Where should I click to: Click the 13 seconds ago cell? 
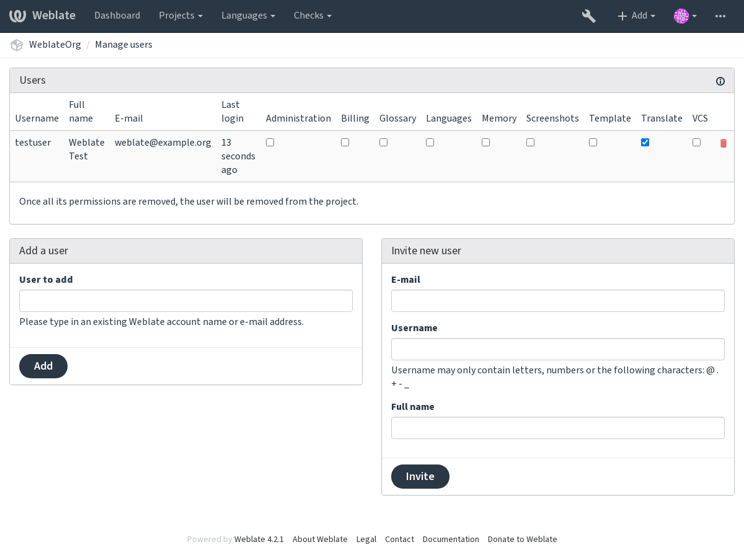pyautogui.click(x=238, y=156)
